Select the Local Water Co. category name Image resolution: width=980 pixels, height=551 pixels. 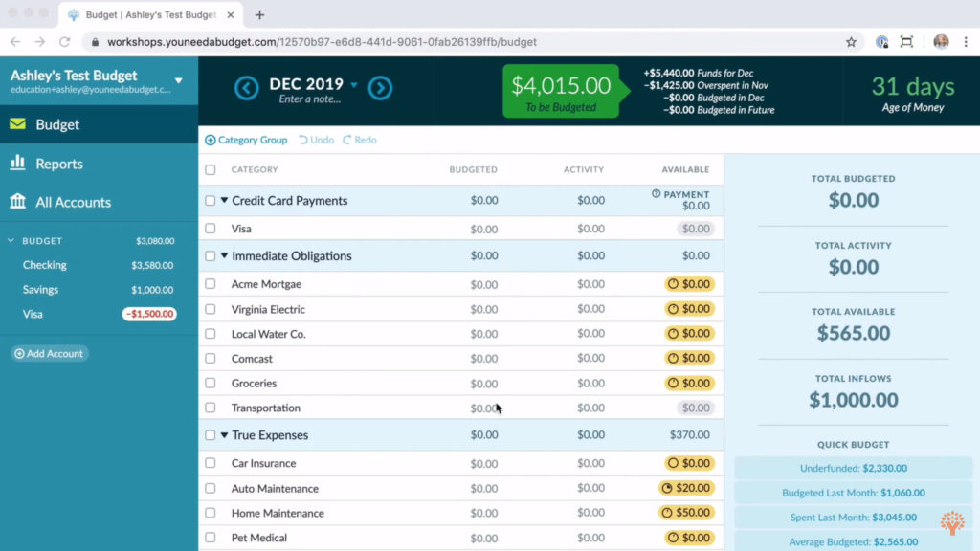click(269, 334)
